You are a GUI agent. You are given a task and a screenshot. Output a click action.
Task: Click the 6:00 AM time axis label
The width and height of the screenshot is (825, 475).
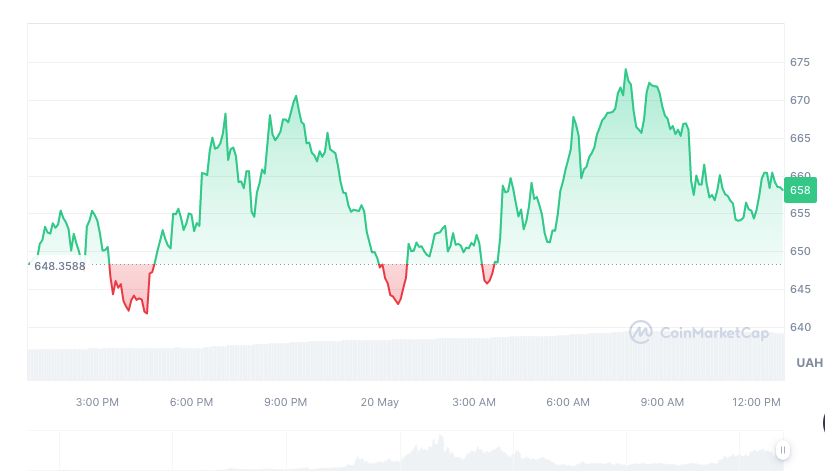568,402
